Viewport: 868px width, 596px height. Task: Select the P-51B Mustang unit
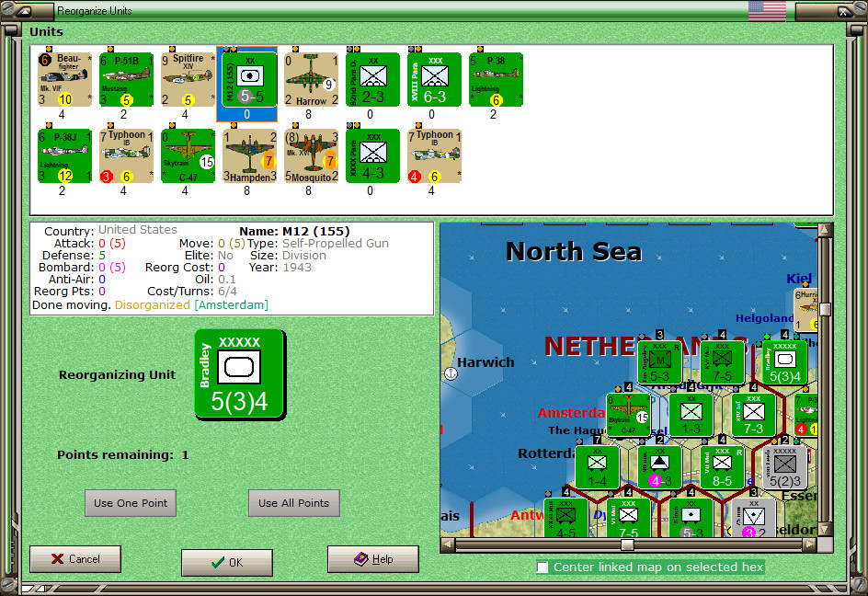pos(126,79)
